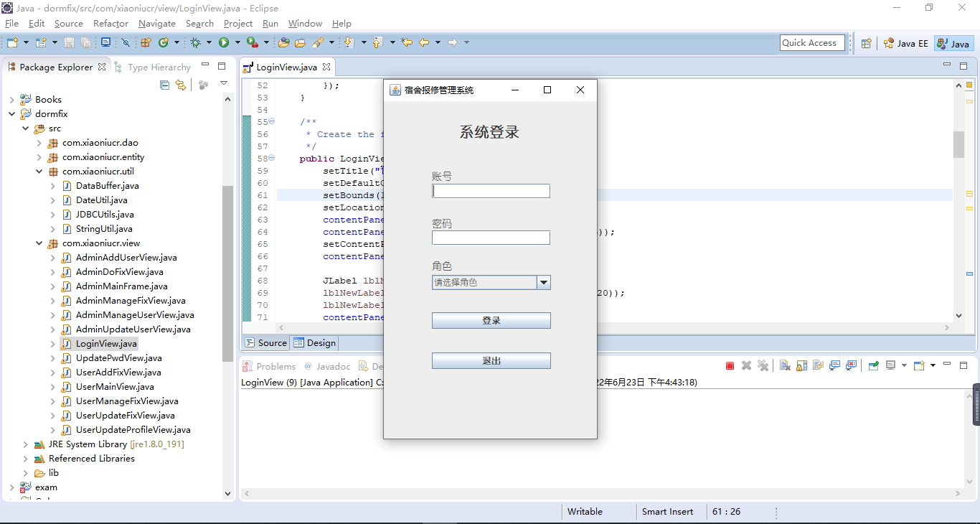Click the Search flashlight toolbar icon
The height and width of the screenshot is (524, 980).
point(318,42)
